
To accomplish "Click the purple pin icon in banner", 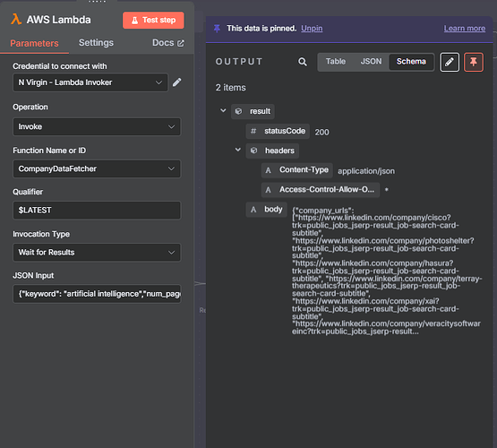I will 217,29.
